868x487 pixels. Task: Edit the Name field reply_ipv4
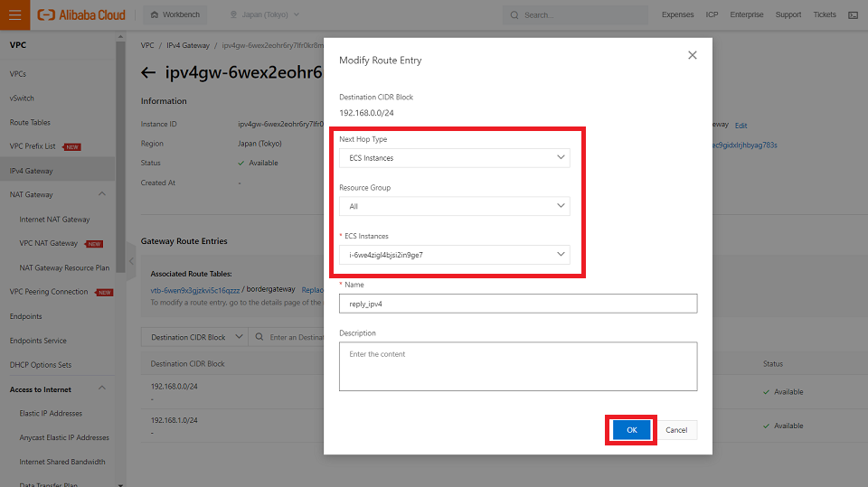518,304
